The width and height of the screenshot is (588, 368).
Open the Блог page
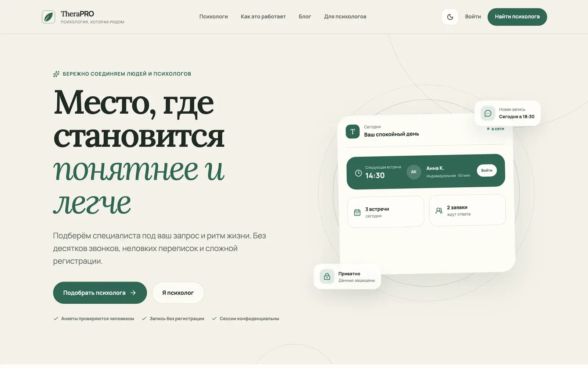tap(305, 17)
